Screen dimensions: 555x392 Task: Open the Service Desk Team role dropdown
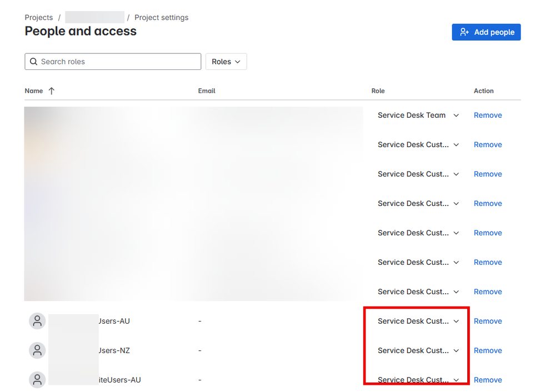pyautogui.click(x=418, y=115)
